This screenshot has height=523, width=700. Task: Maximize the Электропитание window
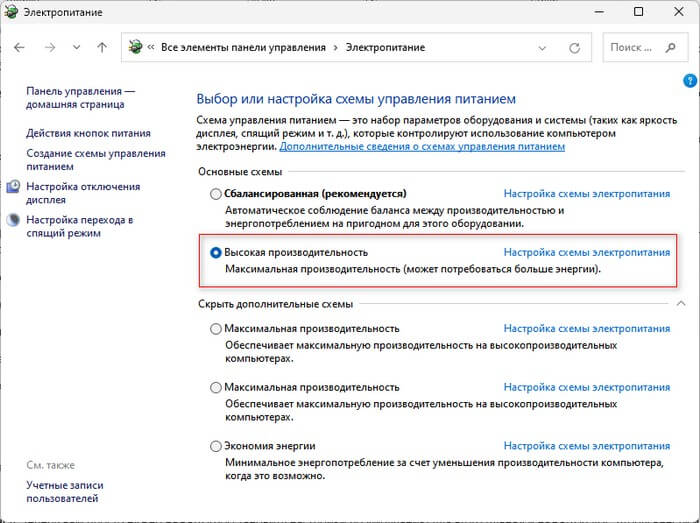[638, 12]
